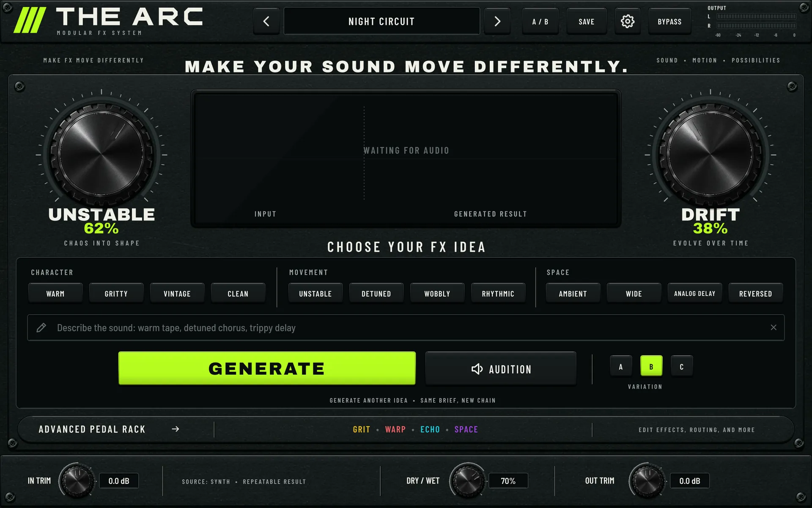Image resolution: width=812 pixels, height=508 pixels.
Task: Enable the Wobbly movement tag
Action: click(x=437, y=293)
